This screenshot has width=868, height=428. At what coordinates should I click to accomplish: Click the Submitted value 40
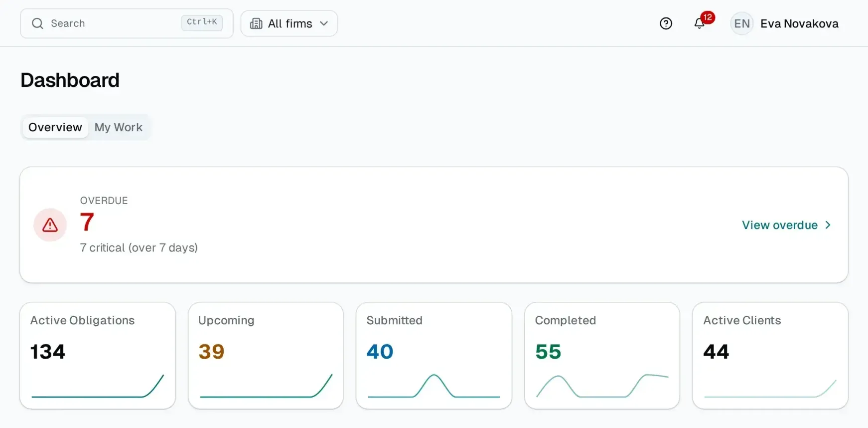click(x=380, y=352)
